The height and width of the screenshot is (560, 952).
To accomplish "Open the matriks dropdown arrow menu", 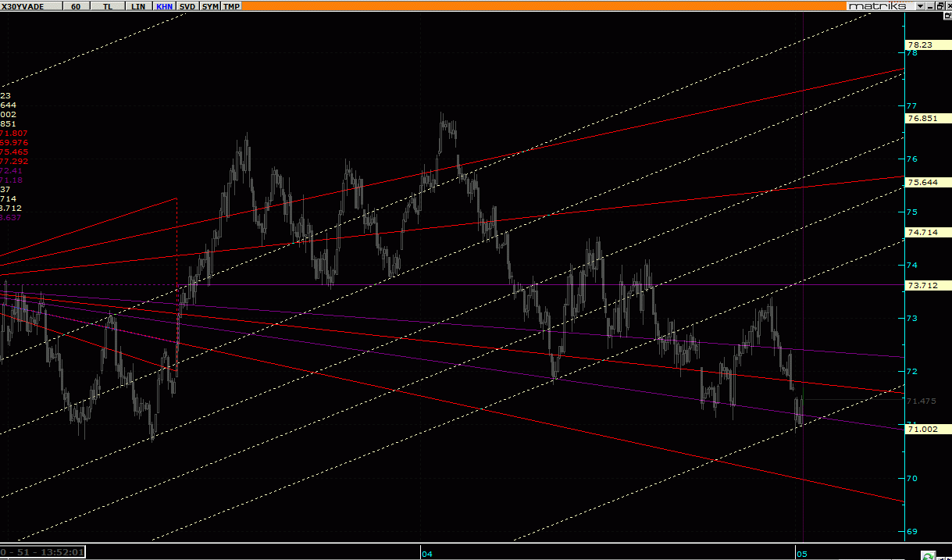I will click(920, 6).
